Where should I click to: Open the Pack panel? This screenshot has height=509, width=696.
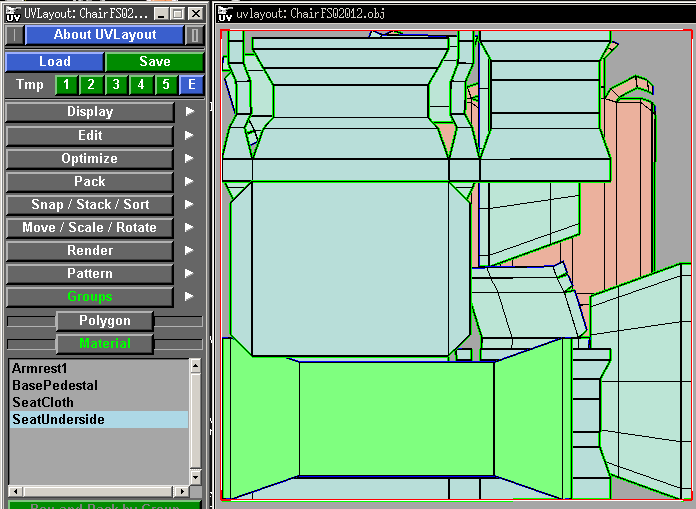(90, 181)
